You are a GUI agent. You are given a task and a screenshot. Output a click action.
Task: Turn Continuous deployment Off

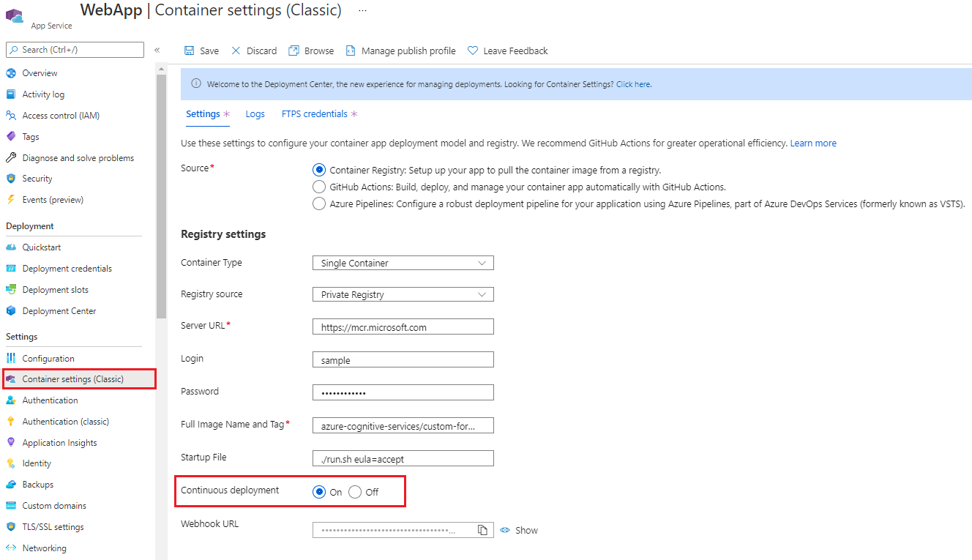[355, 492]
